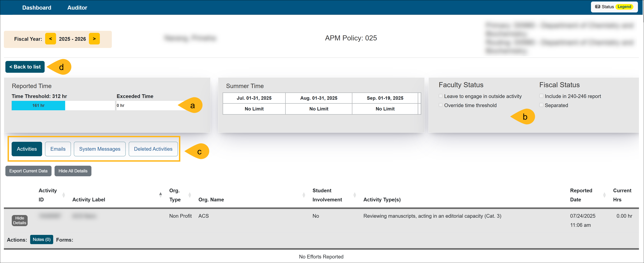Enable Include in 240-246 report
The image size is (644, 263).
pyautogui.click(x=541, y=95)
